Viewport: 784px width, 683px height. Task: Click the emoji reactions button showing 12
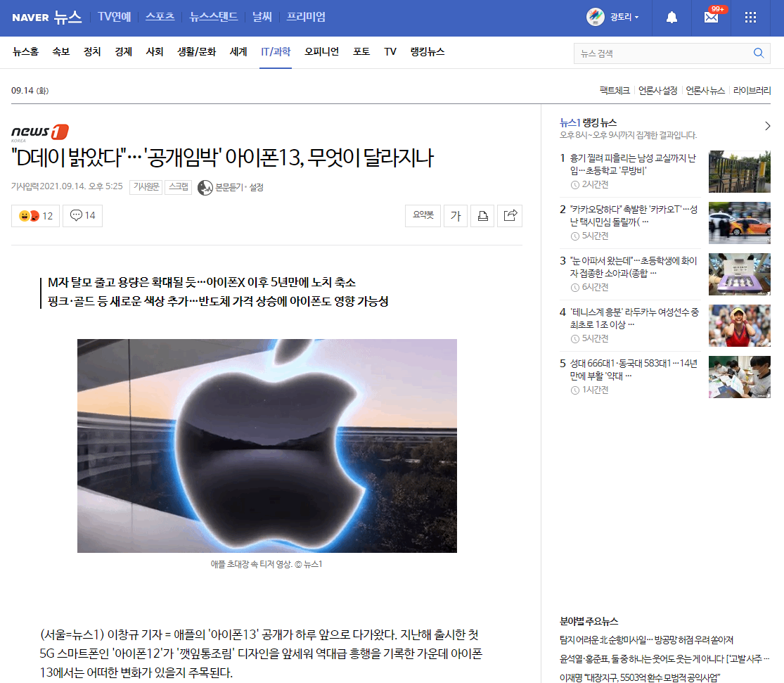click(x=35, y=216)
